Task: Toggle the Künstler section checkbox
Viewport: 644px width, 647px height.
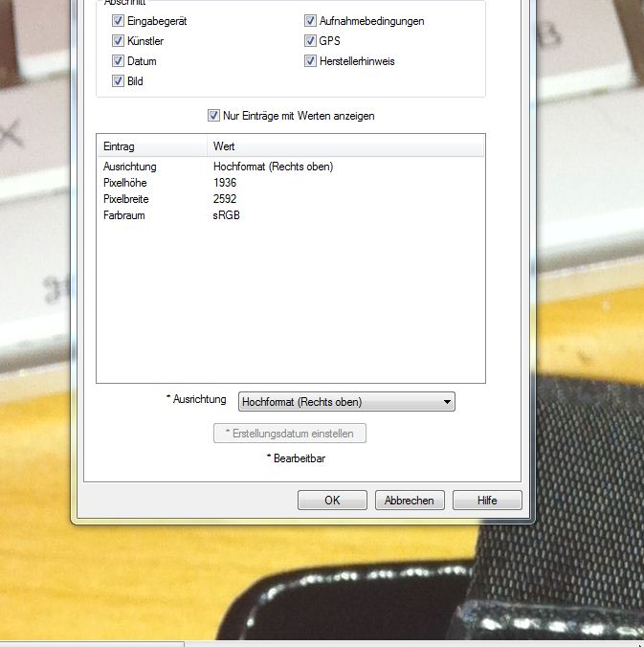Action: point(118,41)
